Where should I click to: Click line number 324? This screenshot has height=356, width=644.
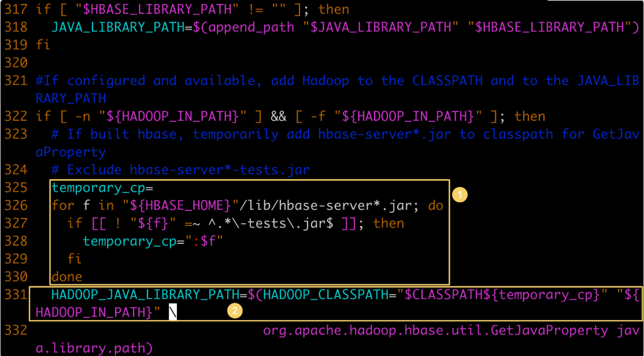pos(16,170)
